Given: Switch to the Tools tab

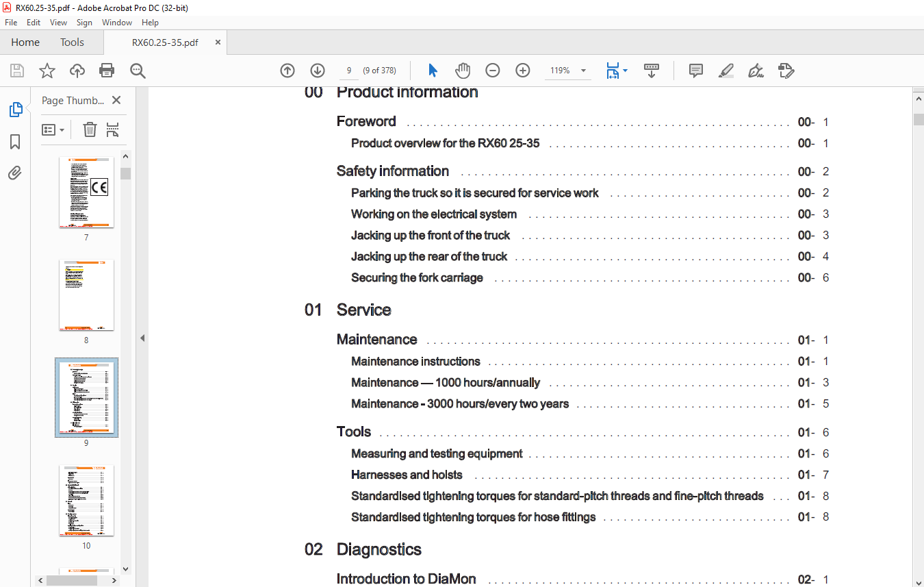Looking at the screenshot, I should (72, 42).
